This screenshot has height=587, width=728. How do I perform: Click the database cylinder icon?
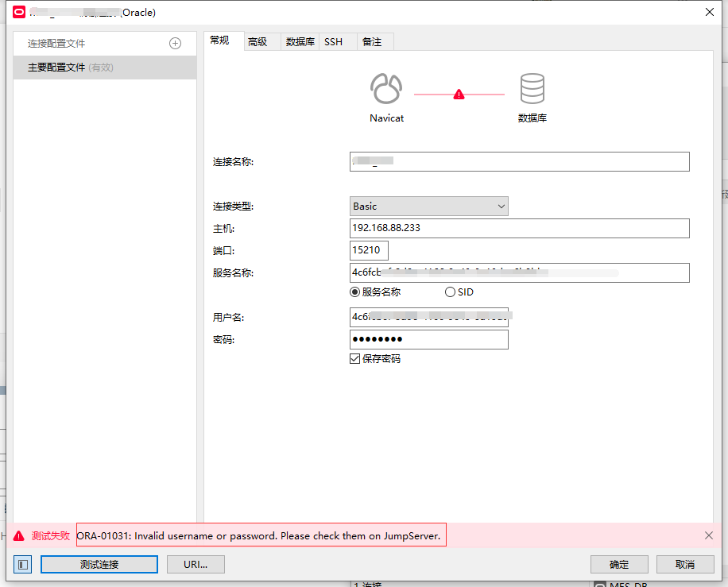coord(532,89)
